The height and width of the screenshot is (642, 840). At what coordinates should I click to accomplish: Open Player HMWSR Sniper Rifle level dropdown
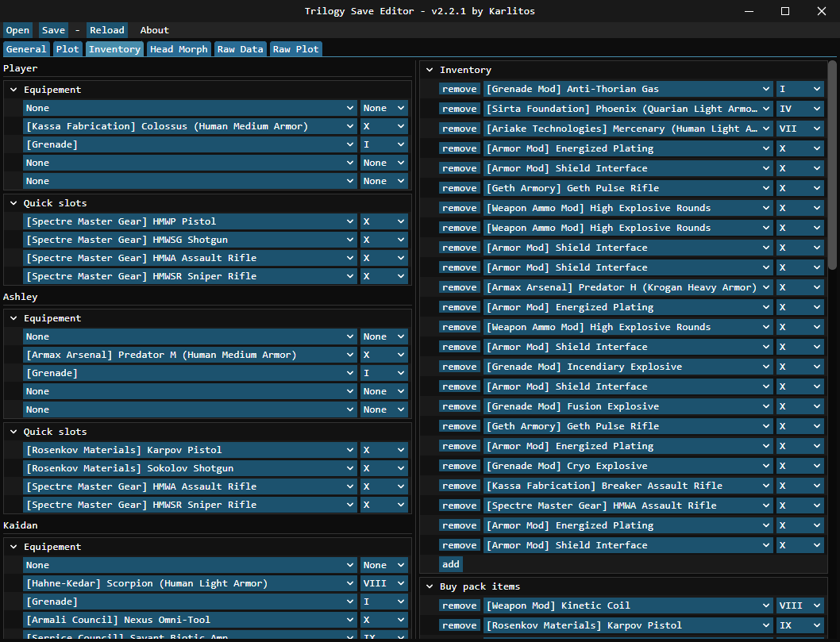383,276
